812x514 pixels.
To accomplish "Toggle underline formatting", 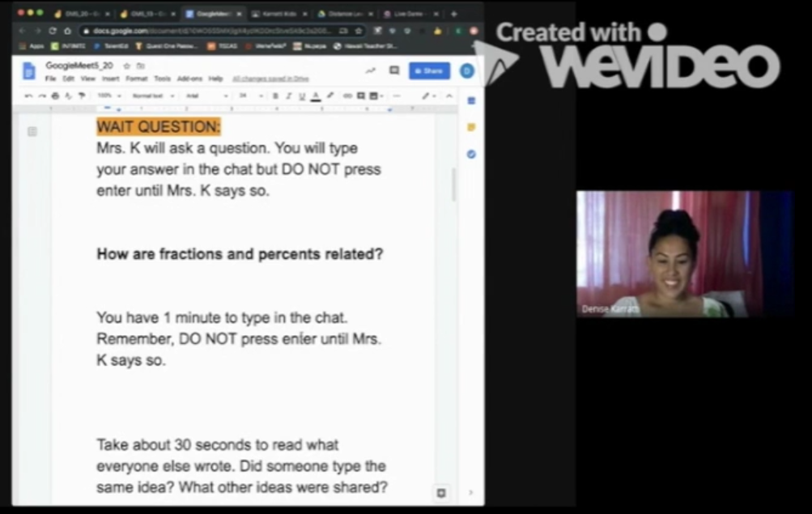I will [x=302, y=96].
